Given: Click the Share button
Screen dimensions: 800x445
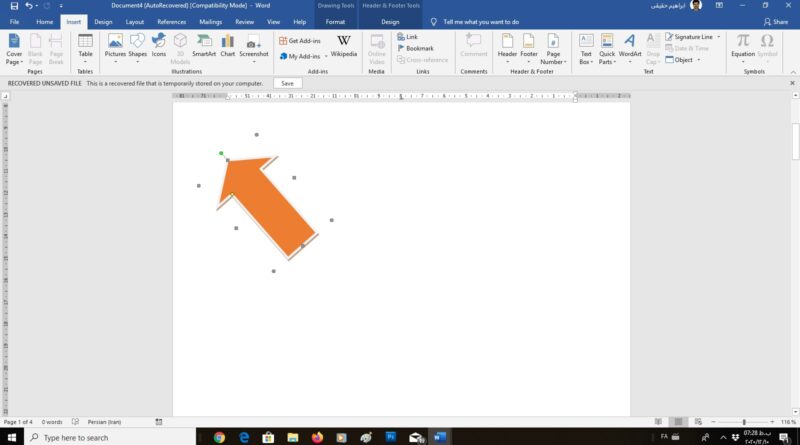Looking at the screenshot, I should click(x=779, y=21).
